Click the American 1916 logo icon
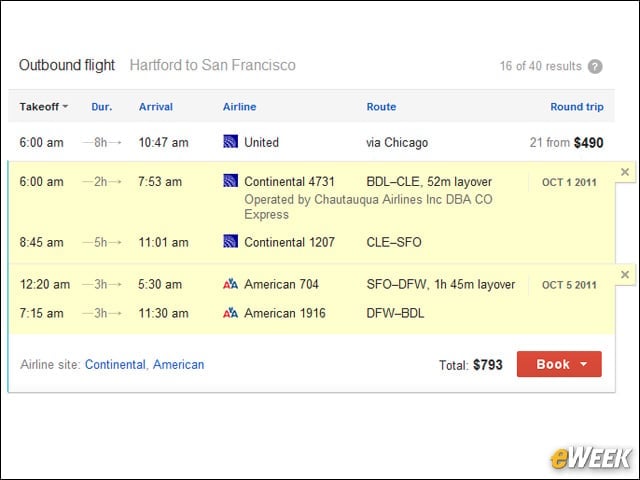The height and width of the screenshot is (480, 640). click(231, 313)
